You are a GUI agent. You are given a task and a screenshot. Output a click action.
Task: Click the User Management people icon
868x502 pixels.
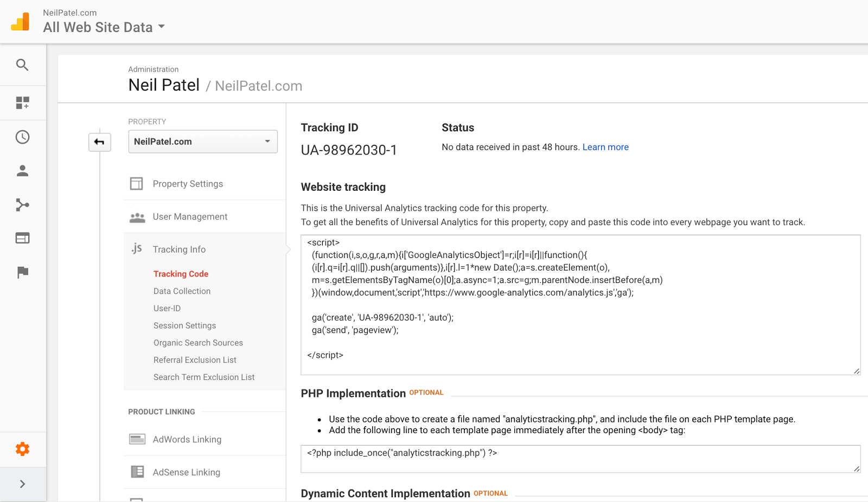(137, 217)
